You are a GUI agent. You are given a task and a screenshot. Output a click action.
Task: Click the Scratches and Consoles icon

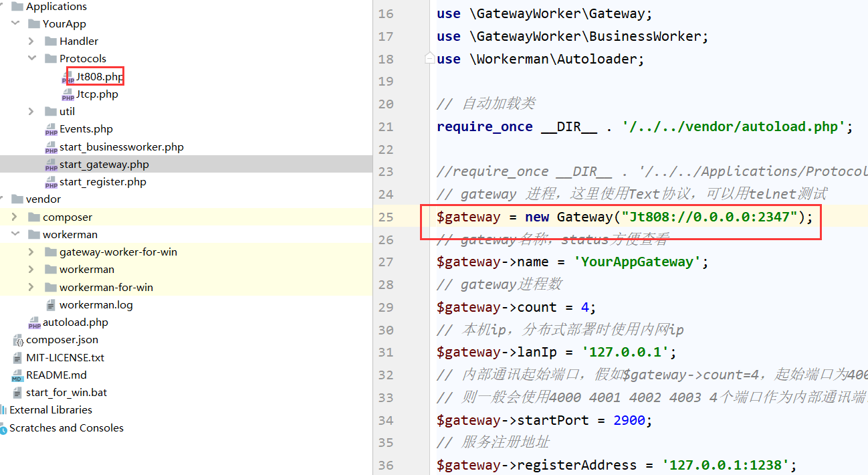tap(3, 427)
